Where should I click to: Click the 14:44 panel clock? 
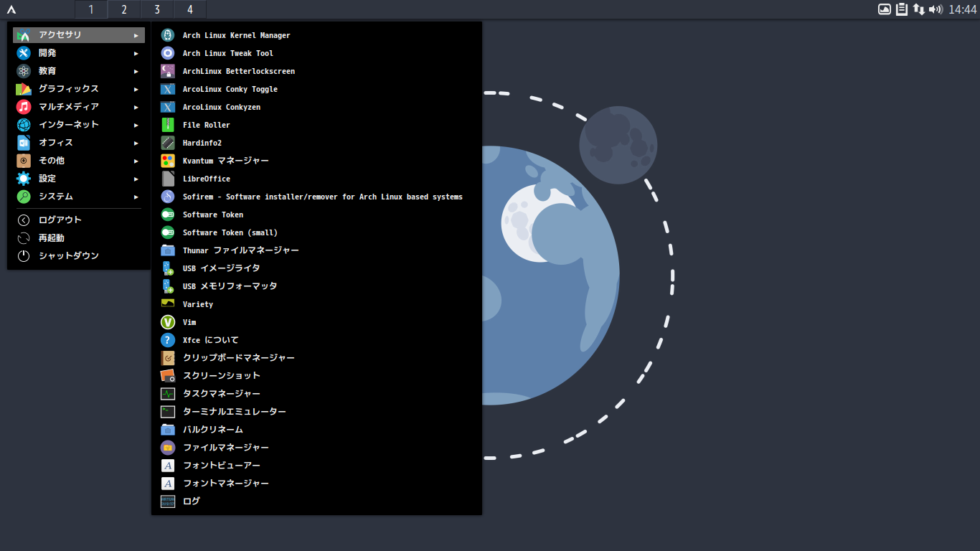coord(963,9)
